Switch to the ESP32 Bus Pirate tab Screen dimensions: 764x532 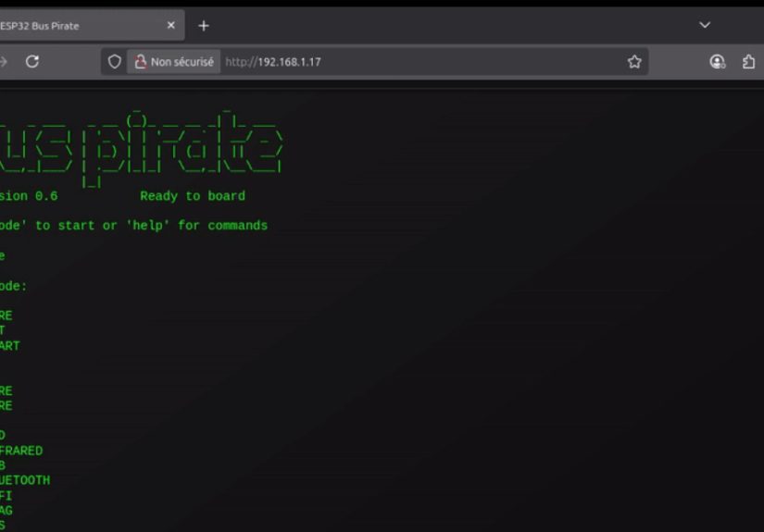[88, 26]
